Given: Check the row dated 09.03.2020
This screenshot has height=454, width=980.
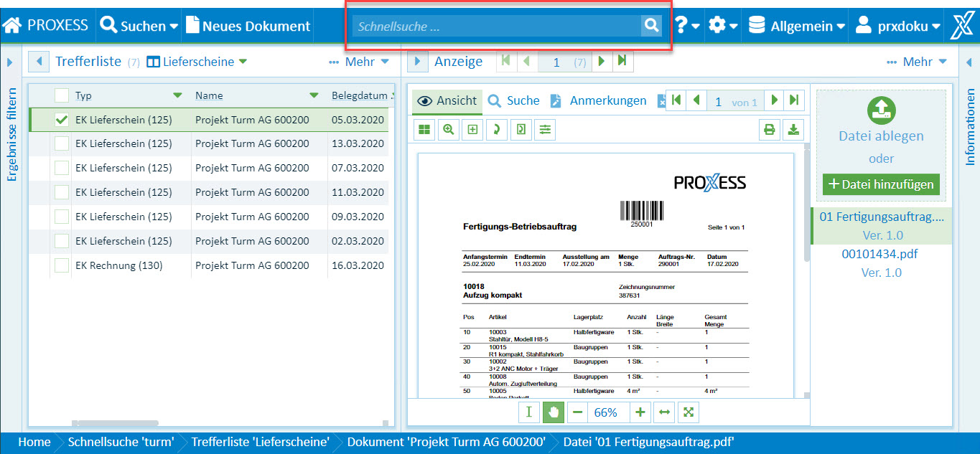Looking at the screenshot, I should (x=62, y=217).
